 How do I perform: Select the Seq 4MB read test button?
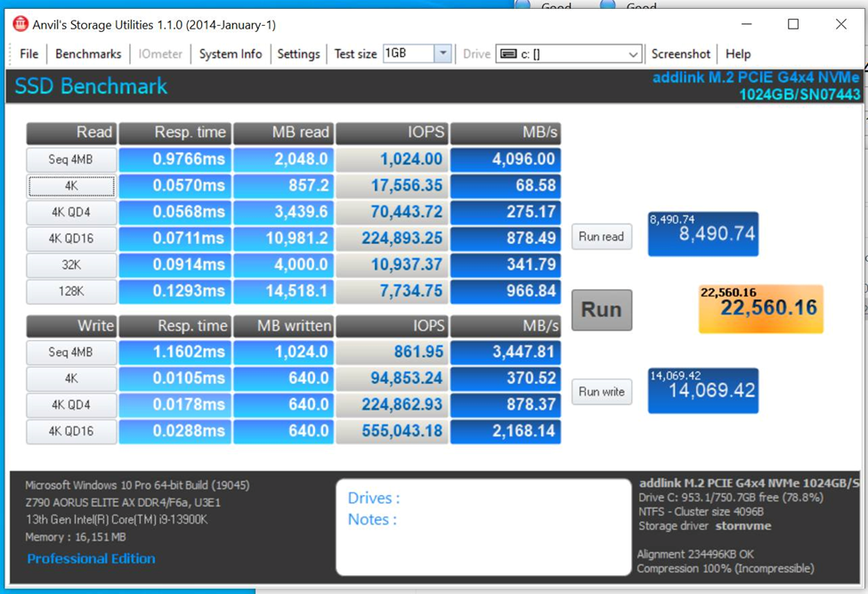71,159
